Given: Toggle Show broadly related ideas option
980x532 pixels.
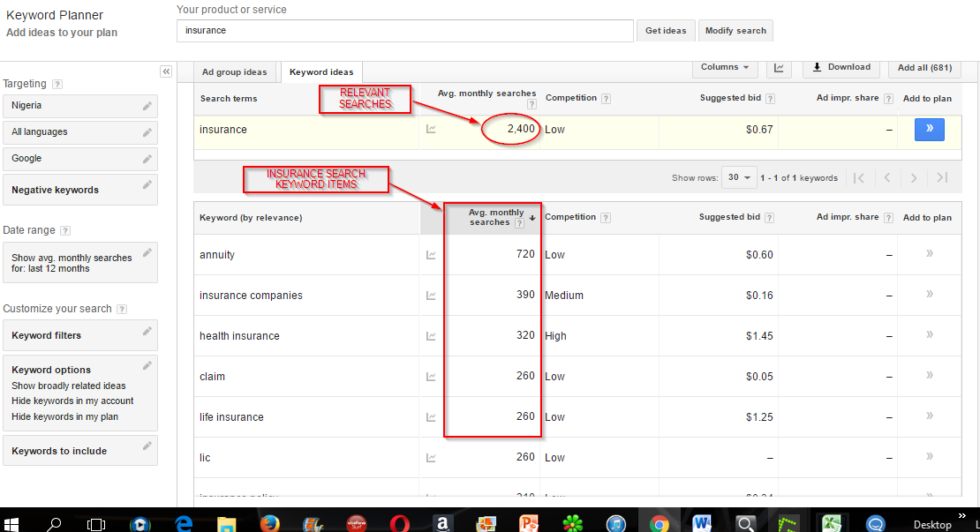Looking at the screenshot, I should pos(69,386).
